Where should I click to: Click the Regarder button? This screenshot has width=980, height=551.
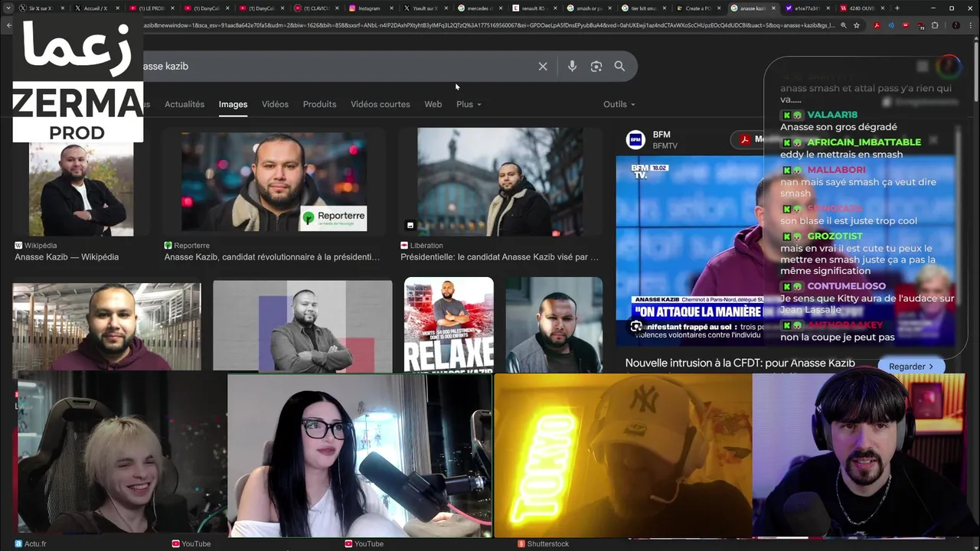pyautogui.click(x=911, y=367)
